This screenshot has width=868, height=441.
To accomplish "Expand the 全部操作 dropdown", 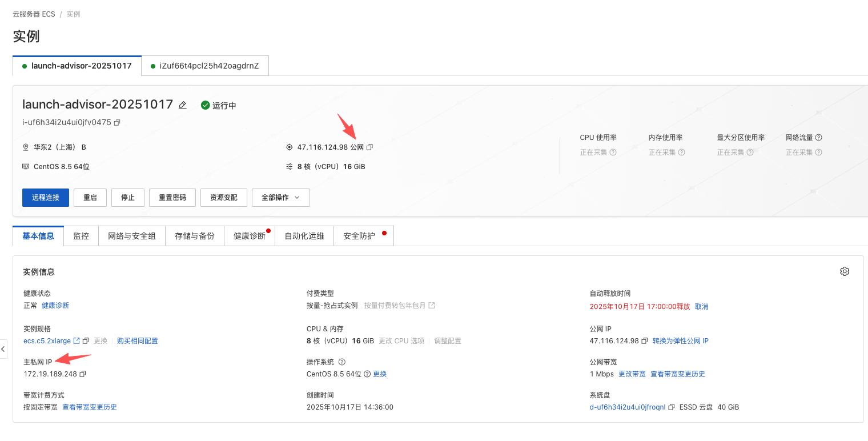I will coord(280,198).
